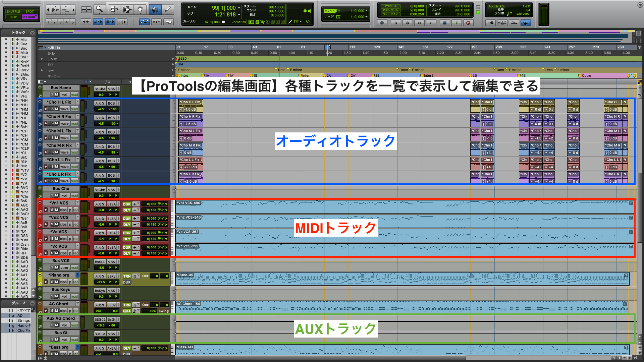Viewport: 644px width, 362px height.
Task: Enable SHUFFLE edit mode
Action: tap(13, 11)
